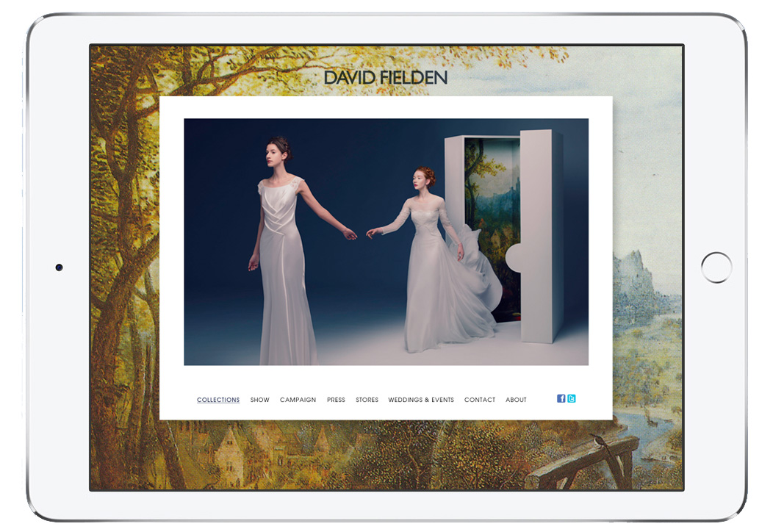The width and height of the screenshot is (773, 532).
Task: Open the Collections menu item
Action: pos(218,400)
